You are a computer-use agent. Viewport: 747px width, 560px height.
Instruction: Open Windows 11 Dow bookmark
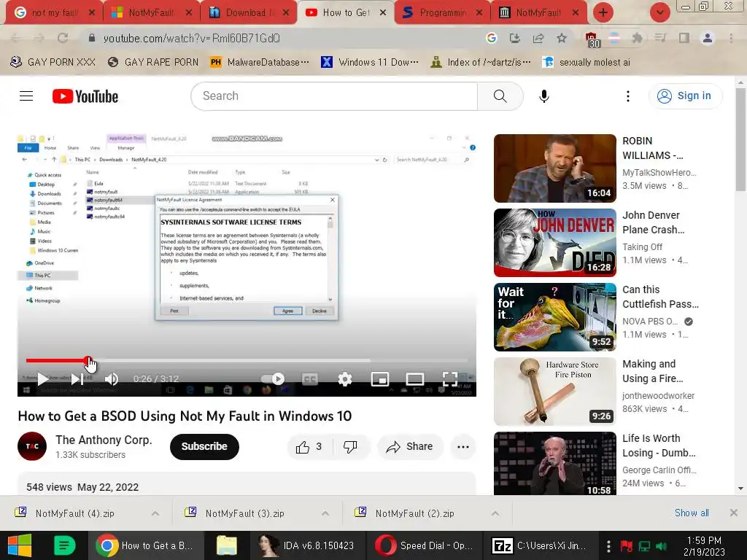click(370, 63)
